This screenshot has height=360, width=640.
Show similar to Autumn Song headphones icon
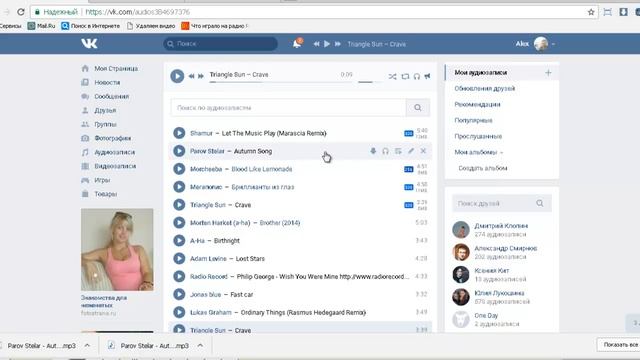point(385,151)
